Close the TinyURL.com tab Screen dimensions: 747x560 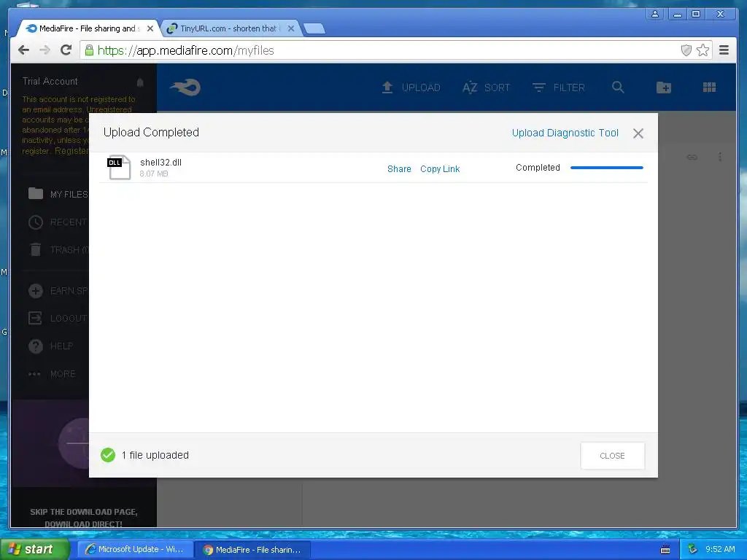291,28
